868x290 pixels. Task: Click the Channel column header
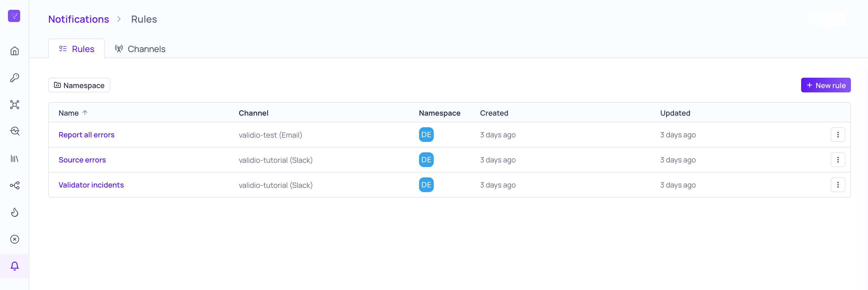pyautogui.click(x=253, y=113)
